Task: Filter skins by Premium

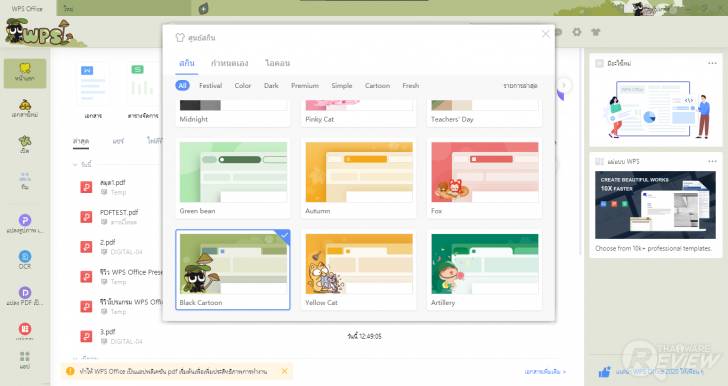Action: coord(305,85)
